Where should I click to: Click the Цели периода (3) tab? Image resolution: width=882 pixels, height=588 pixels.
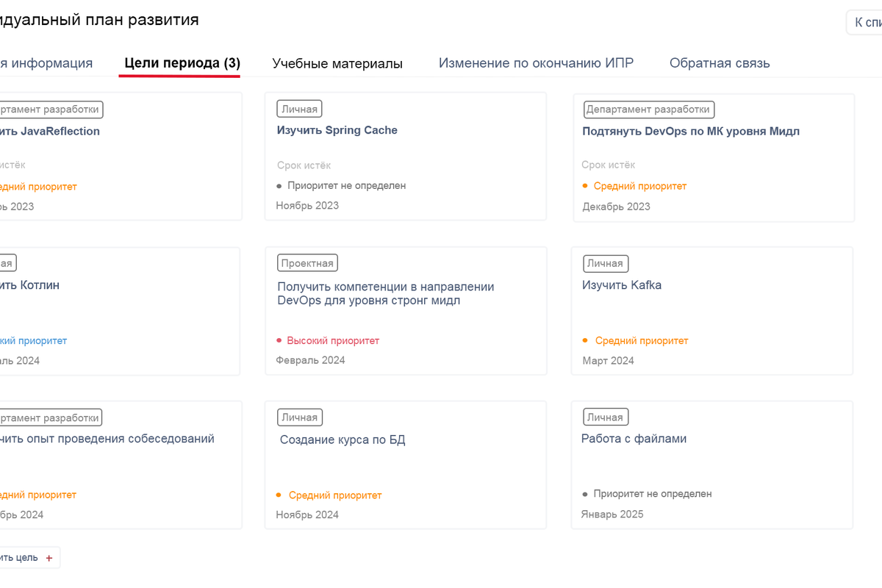182,63
